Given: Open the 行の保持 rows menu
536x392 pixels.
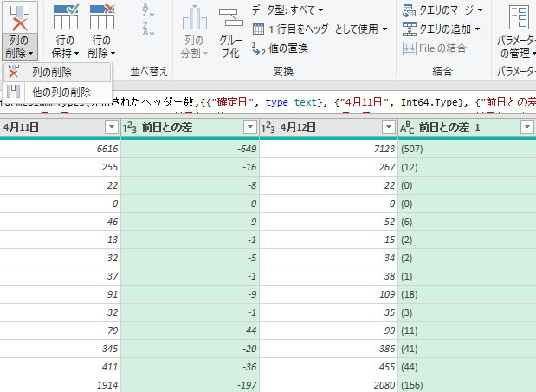Looking at the screenshot, I should (x=66, y=47).
